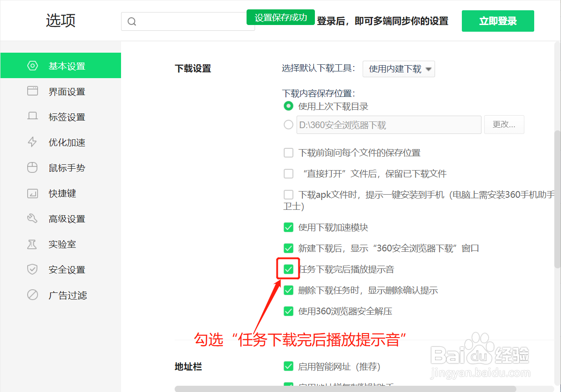
Task: Click the 鼠标手势 mouse icon
Action: (x=33, y=167)
